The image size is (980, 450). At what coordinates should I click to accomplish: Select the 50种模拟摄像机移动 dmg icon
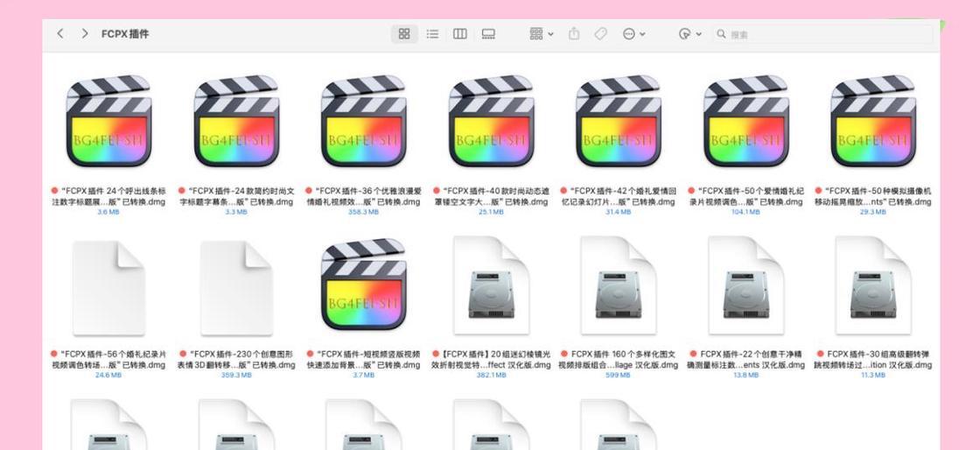[872, 121]
